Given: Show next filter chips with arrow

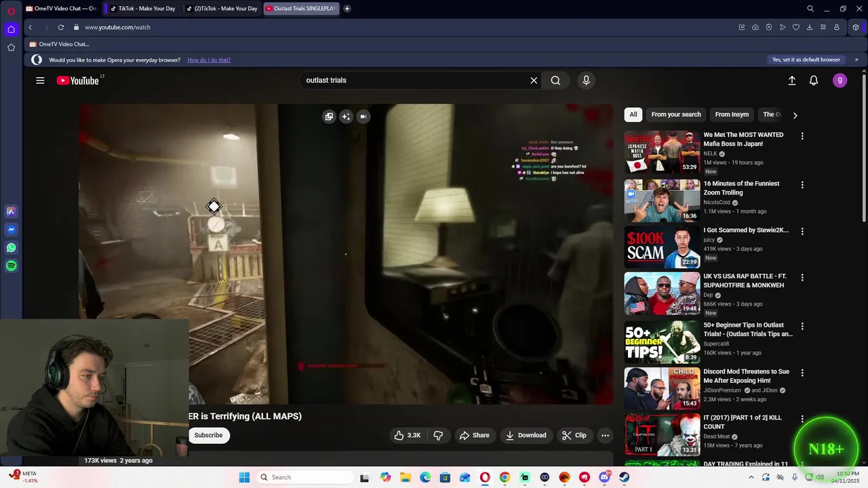Looking at the screenshot, I should pos(795,115).
